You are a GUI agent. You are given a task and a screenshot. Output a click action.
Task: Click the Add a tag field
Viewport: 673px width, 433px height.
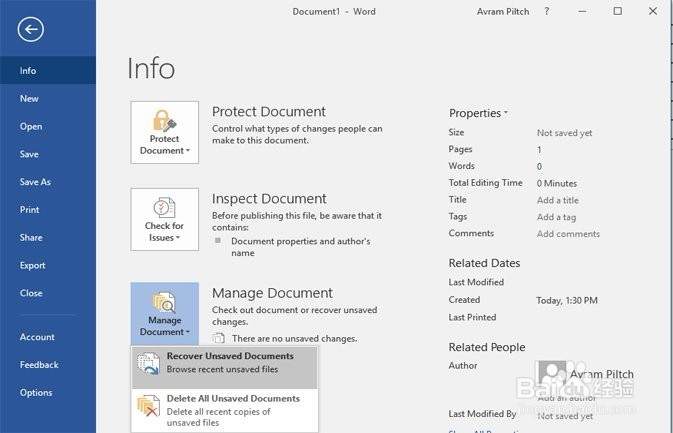556,217
